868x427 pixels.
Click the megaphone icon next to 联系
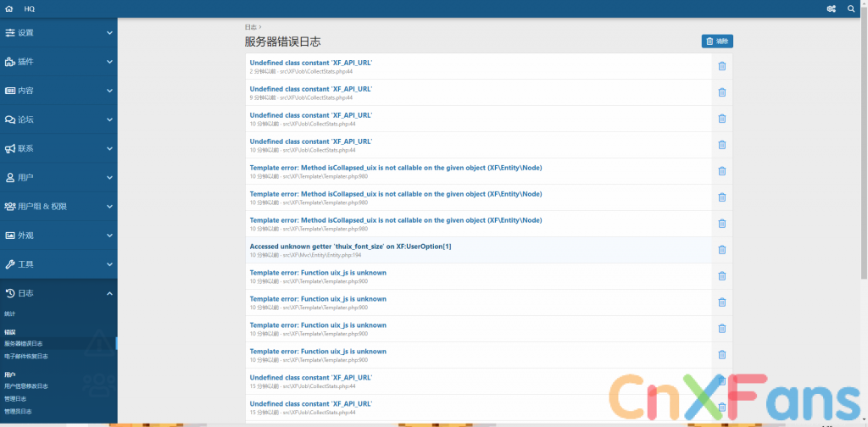click(10, 148)
